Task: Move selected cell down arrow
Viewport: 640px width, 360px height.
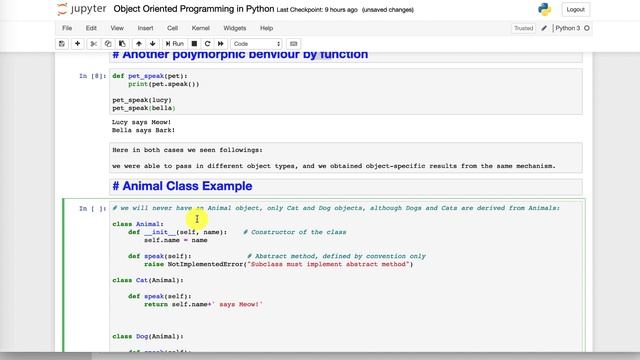Action: click(x=153, y=44)
